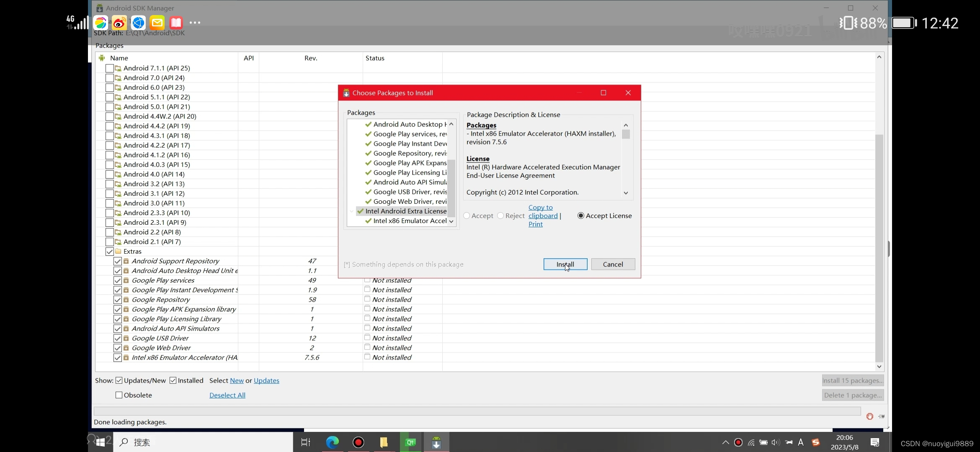Click the API column header
Screen dimensions: 980x452
tap(249, 58)
